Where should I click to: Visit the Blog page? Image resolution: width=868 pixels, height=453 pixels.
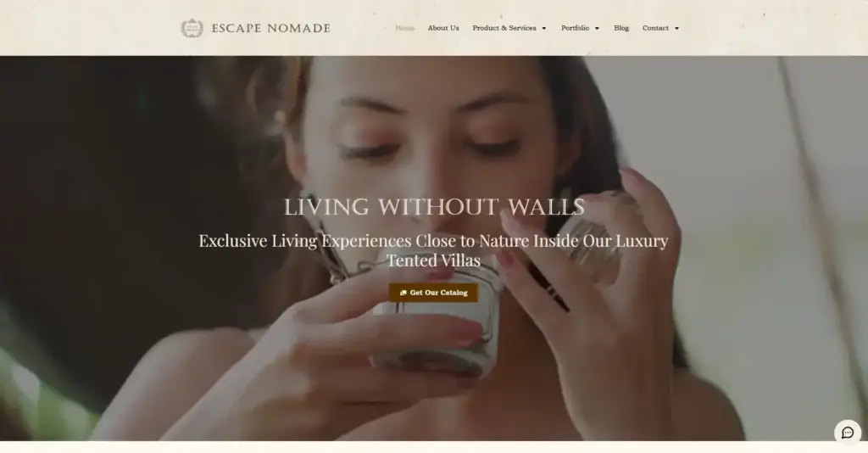coord(621,28)
